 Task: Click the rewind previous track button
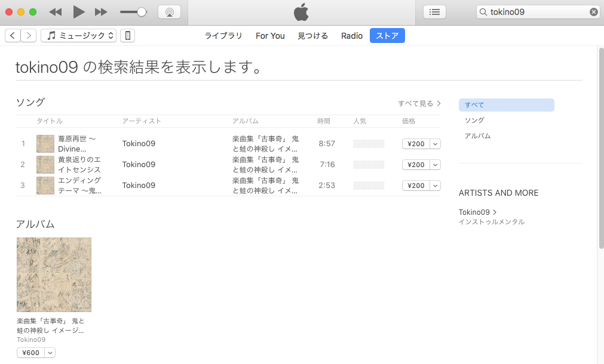[x=56, y=12]
